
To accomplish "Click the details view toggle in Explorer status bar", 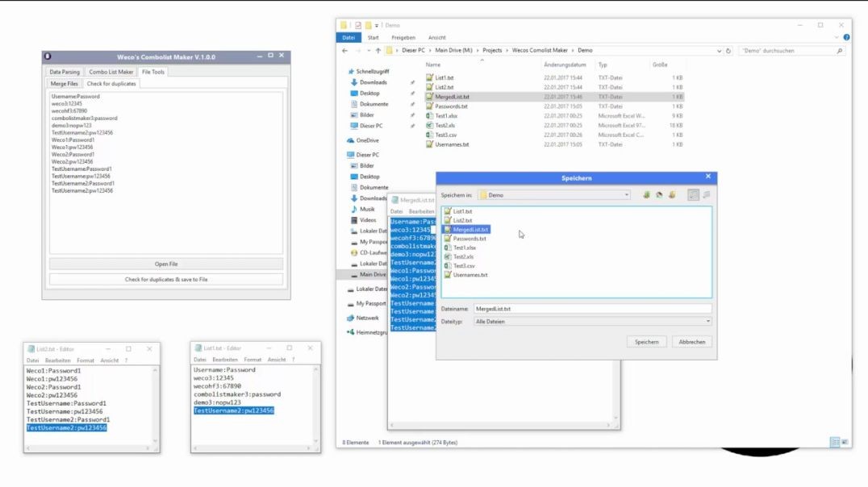I will pos(835,442).
